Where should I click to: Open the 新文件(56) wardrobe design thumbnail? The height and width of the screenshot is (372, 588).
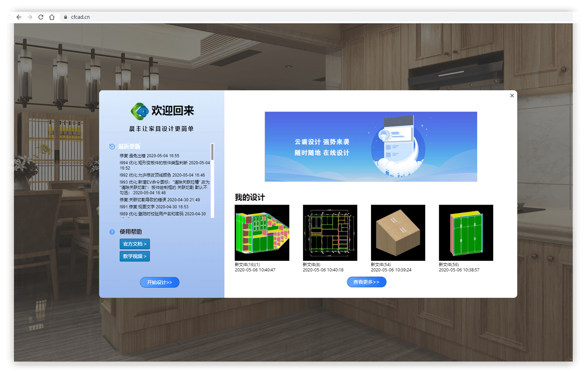(x=466, y=233)
